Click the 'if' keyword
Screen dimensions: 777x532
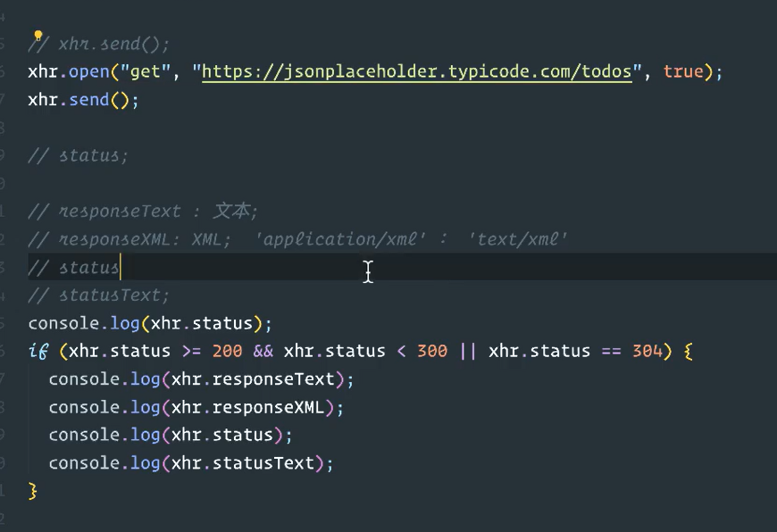38,351
